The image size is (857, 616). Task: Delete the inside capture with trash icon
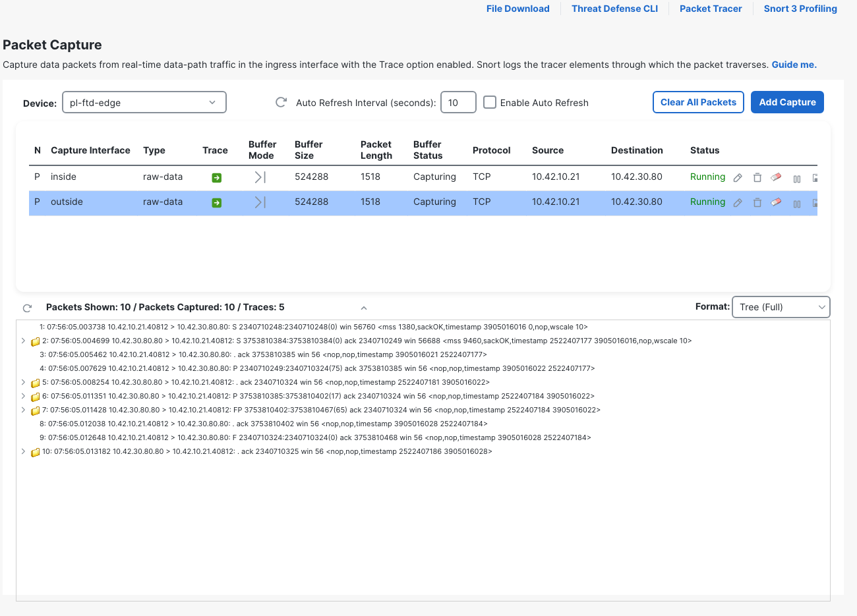pyautogui.click(x=757, y=177)
